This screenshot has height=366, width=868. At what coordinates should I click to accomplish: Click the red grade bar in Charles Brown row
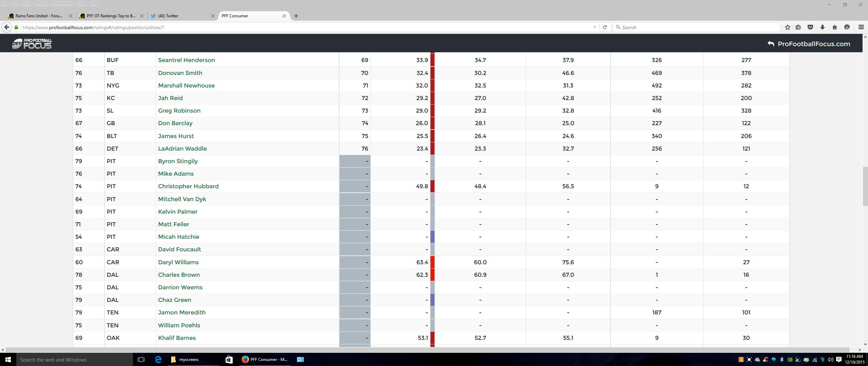click(432, 275)
